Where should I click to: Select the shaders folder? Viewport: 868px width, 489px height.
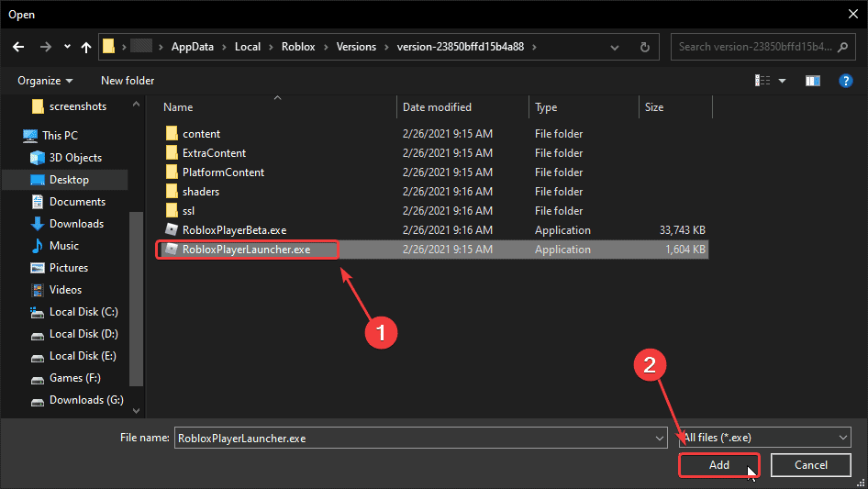click(201, 192)
